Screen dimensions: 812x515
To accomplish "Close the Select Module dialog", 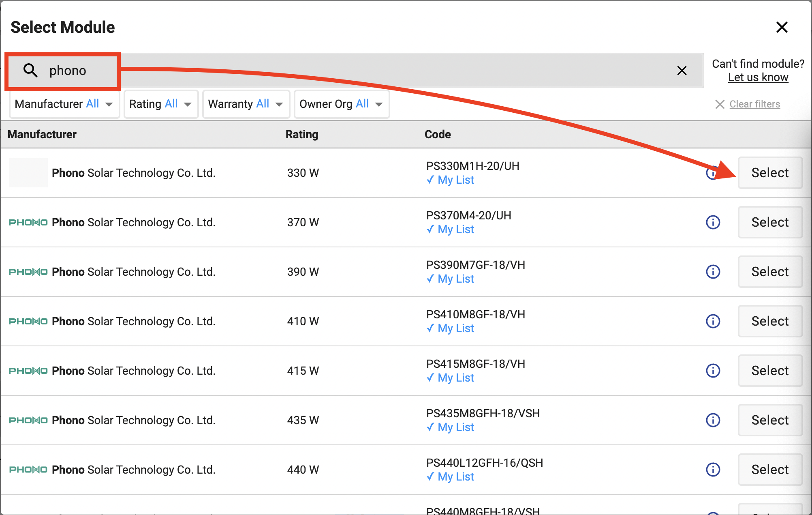I will (782, 27).
